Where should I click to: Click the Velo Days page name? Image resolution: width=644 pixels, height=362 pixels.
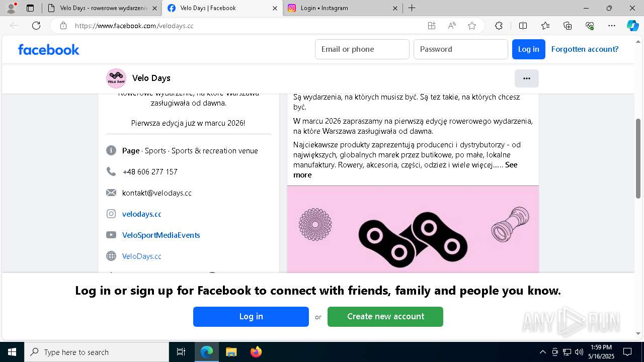pos(151,78)
